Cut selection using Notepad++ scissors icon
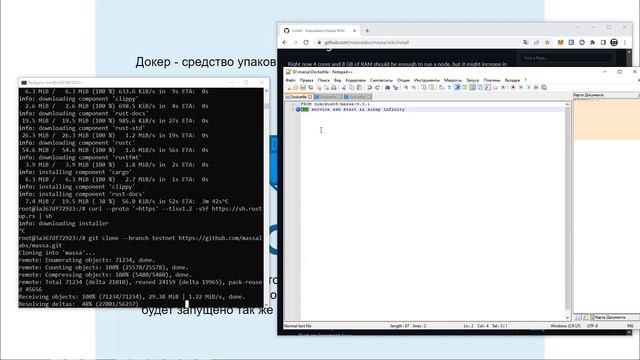 click(x=343, y=87)
